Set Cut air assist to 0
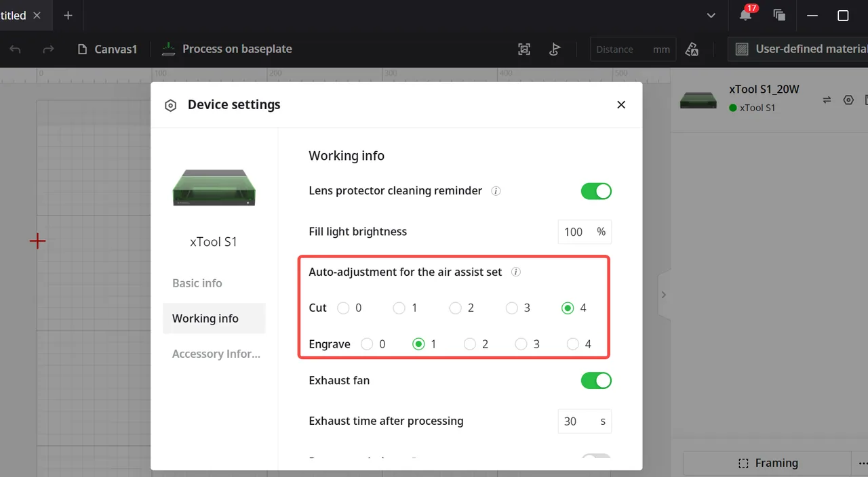 343,308
